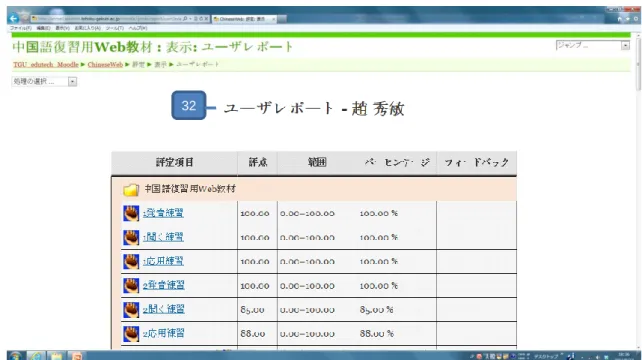The width and height of the screenshot is (642, 360).
Task: Open the 編集(E) menu
Action: click(43, 28)
